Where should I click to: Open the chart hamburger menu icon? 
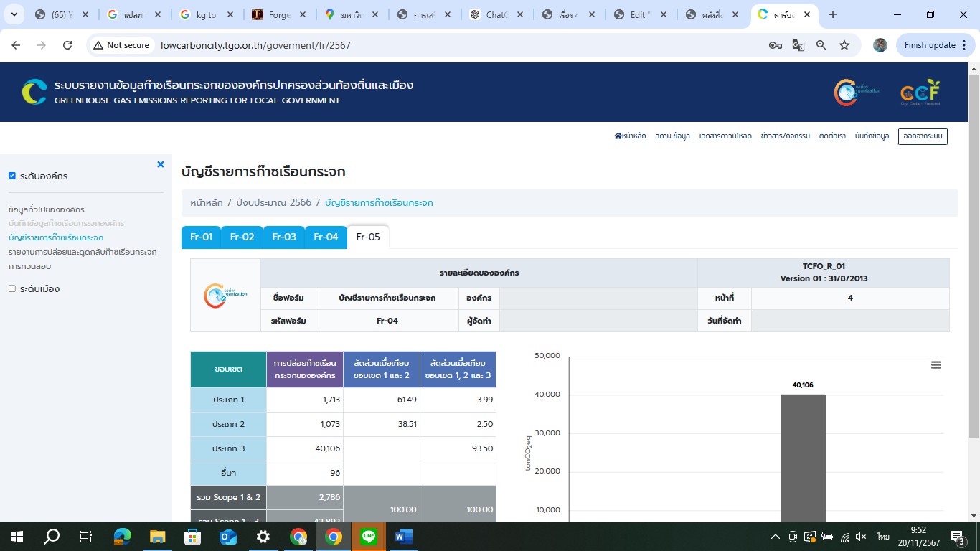click(x=936, y=365)
